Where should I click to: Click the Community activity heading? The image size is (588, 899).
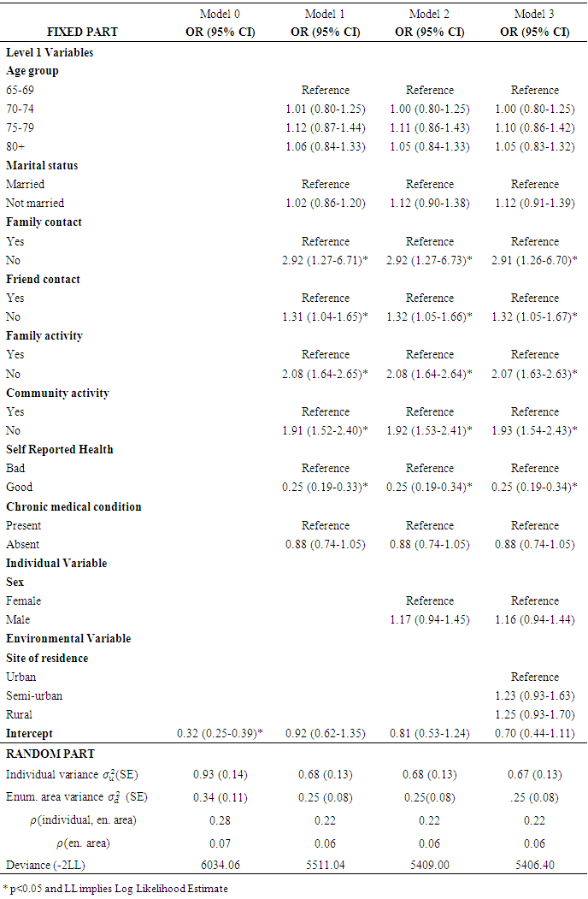click(57, 393)
